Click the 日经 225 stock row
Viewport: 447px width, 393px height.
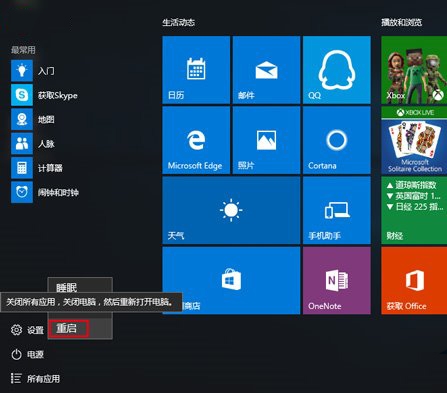415,207
